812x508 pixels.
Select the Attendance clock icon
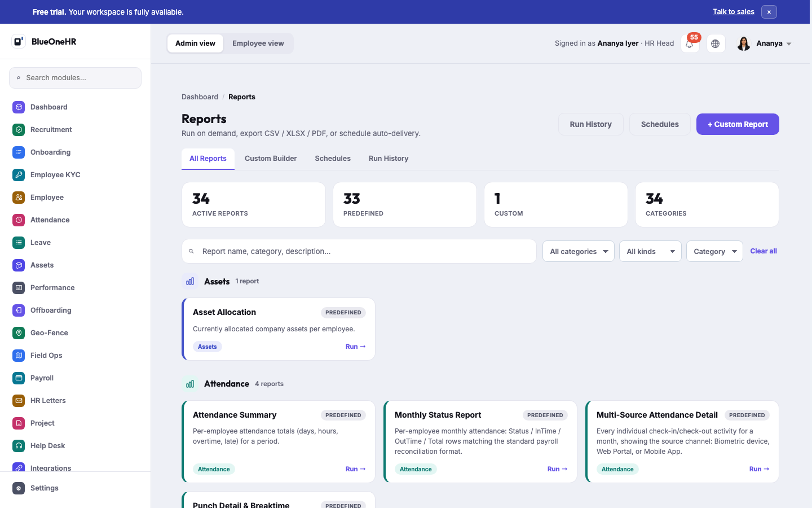coord(19,220)
